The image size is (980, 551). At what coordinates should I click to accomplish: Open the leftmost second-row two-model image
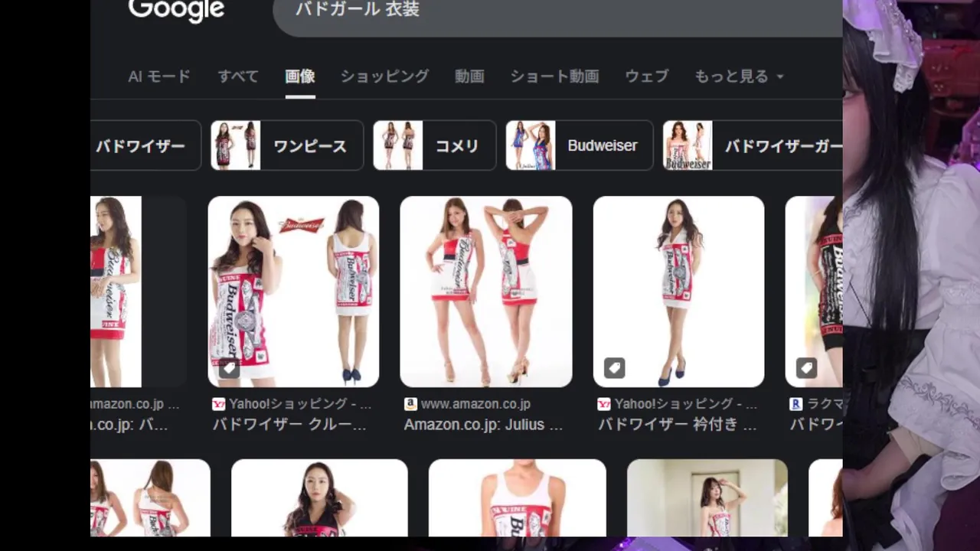150,497
